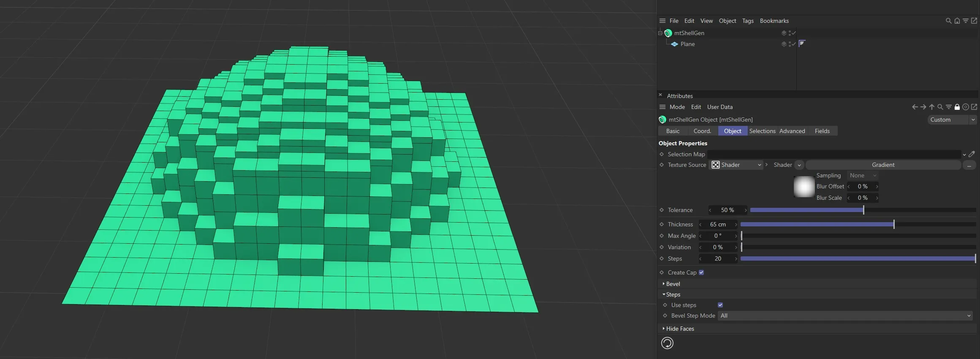Open the Tags menu in Object Manager
Viewport: 980px width, 359px height.
click(747, 21)
